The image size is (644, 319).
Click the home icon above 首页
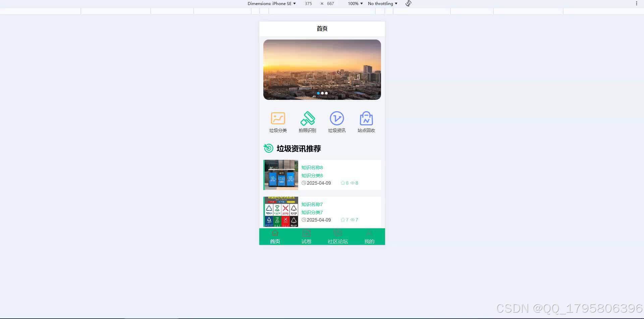click(275, 233)
